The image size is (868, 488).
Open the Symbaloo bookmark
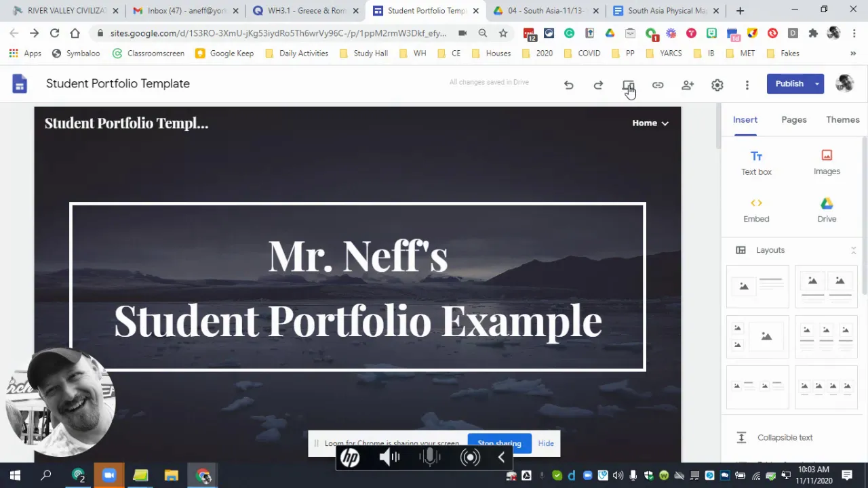[76, 53]
